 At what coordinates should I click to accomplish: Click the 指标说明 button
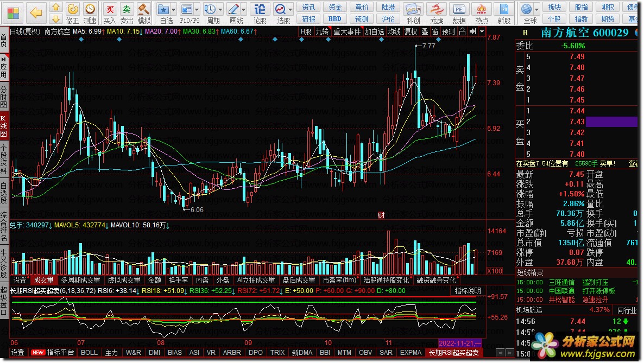[x=468, y=291]
